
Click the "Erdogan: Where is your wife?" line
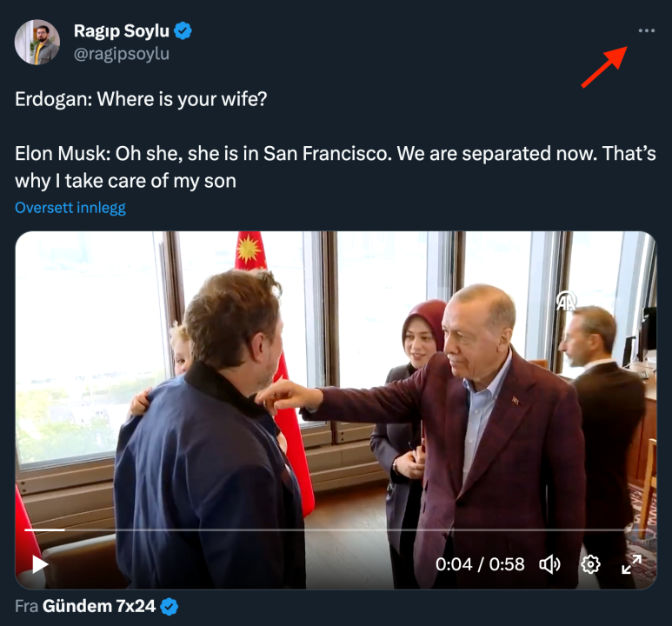click(141, 99)
